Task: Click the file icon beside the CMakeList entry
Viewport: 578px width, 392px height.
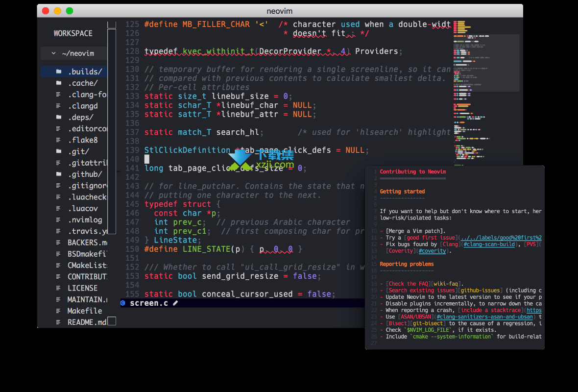Action: click(x=58, y=266)
